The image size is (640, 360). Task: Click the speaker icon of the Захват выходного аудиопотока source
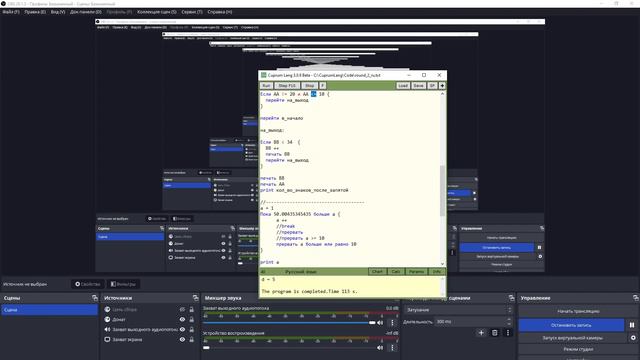[107, 329]
